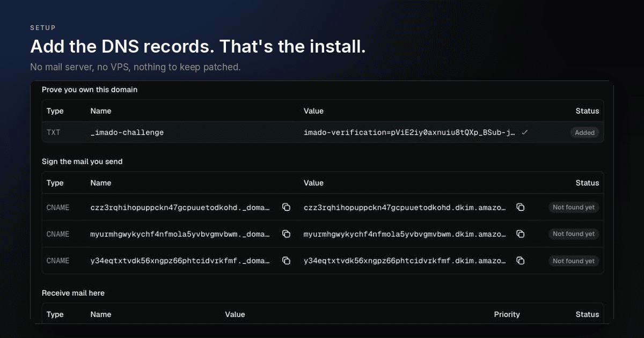Select the _imado-challenge record name

[127, 132]
